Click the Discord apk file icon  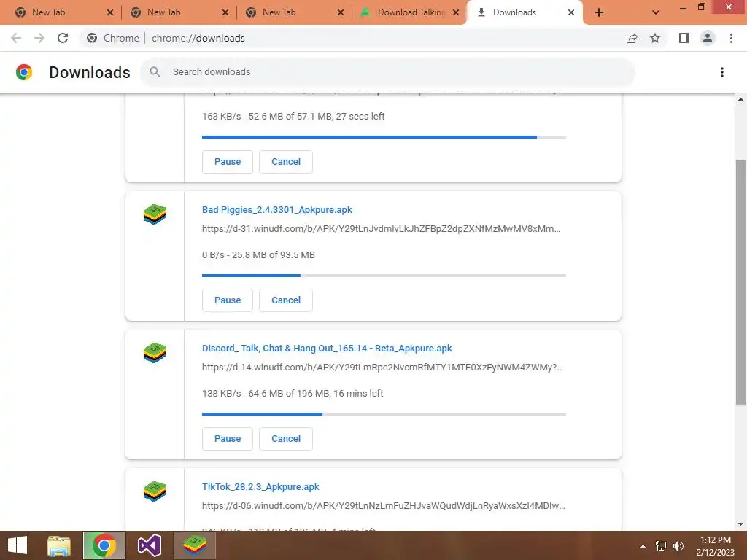point(155,353)
